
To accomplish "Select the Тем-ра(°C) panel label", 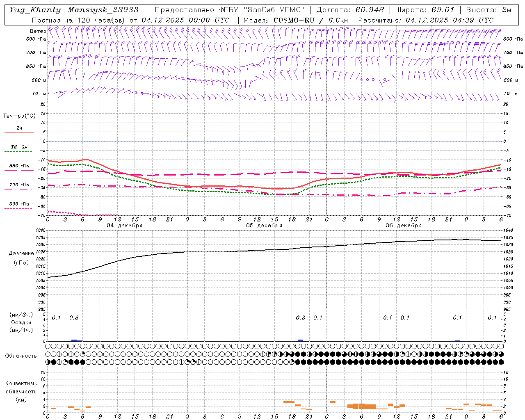I will [19, 116].
